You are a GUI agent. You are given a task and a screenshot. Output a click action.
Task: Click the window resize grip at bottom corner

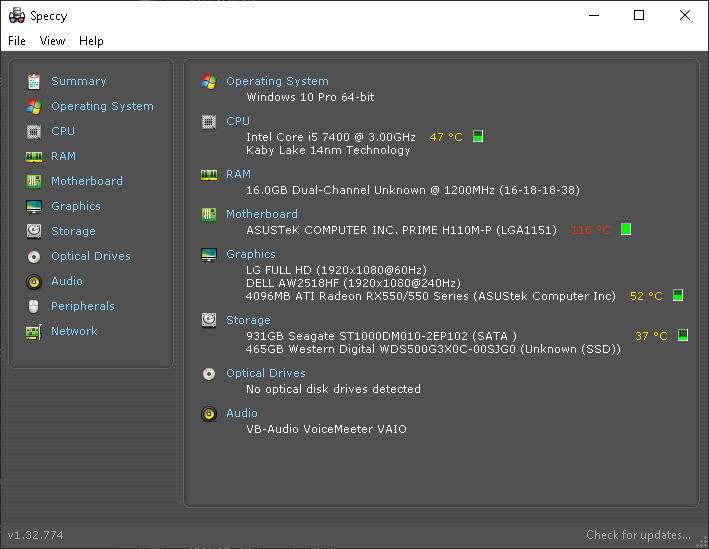tap(703, 543)
